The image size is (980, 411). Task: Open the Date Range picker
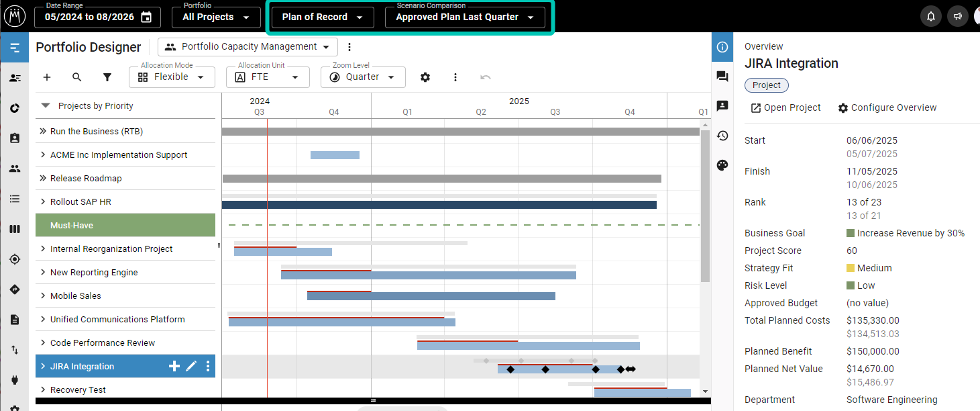[97, 17]
